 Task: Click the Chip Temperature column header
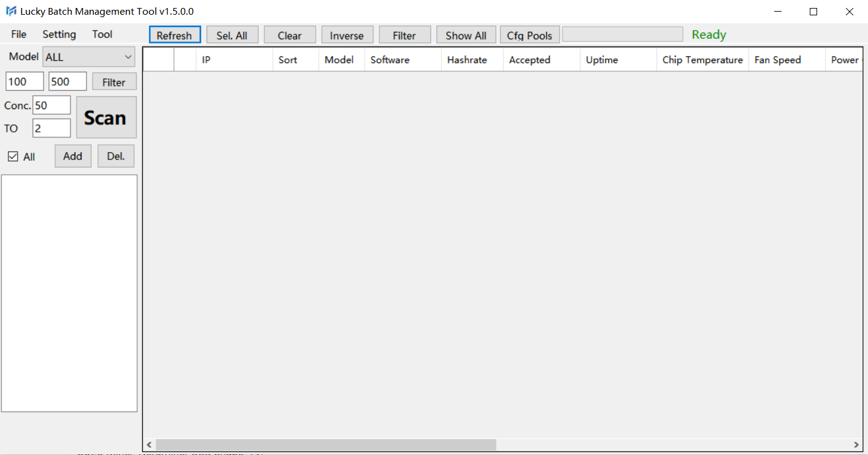(702, 60)
